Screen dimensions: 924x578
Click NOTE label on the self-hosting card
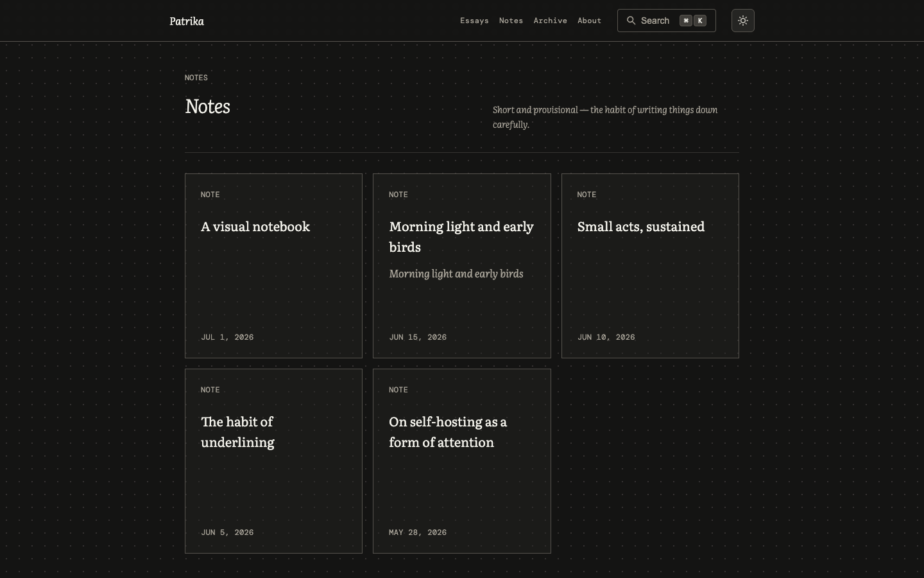coord(398,390)
